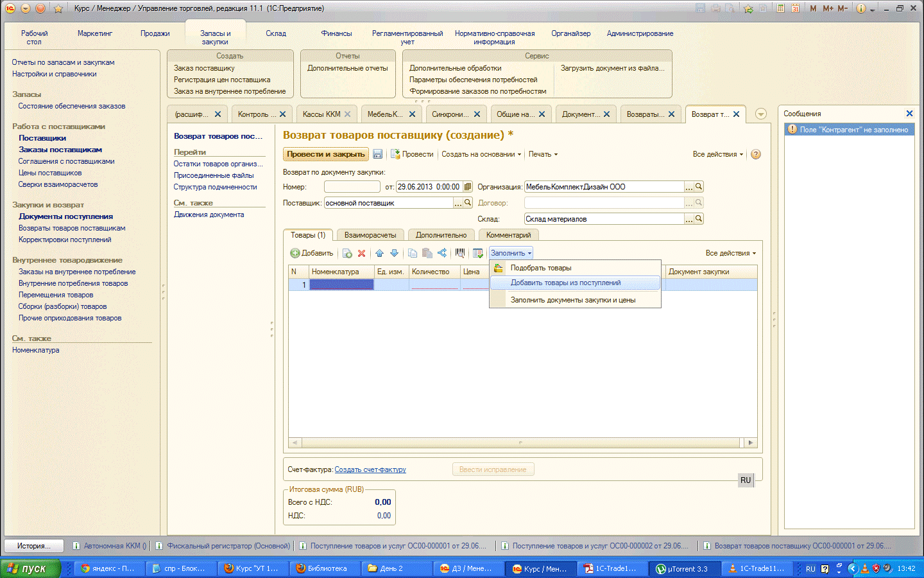This screenshot has height=578, width=924.
Task: Click the barcode search icon
Action: pos(460,253)
